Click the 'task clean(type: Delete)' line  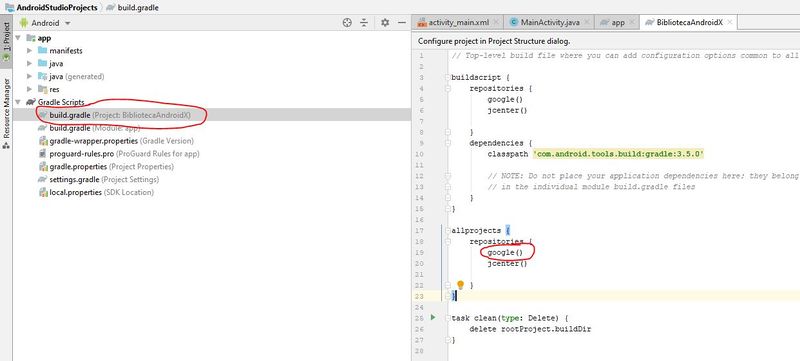click(509, 318)
